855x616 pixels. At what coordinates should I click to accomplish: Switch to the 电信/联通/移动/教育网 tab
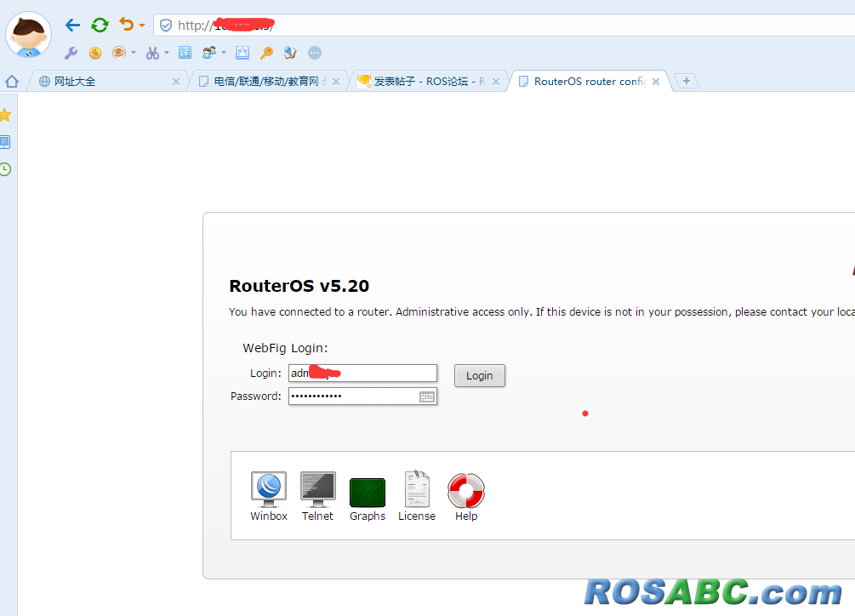tap(267, 81)
